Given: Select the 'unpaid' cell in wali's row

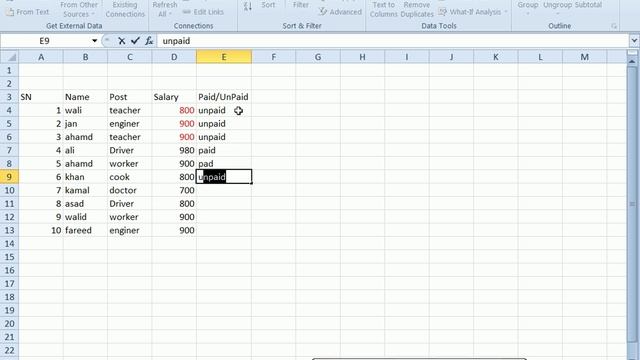Looking at the screenshot, I should pos(224,110).
